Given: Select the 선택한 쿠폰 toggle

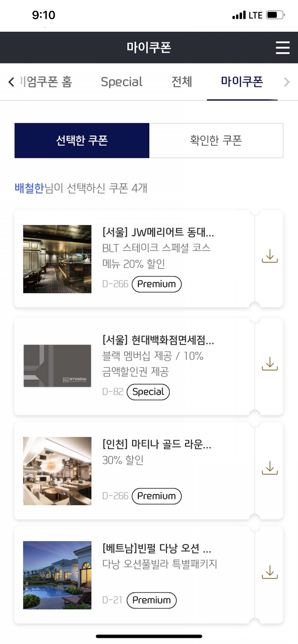Looking at the screenshot, I should point(82,140).
